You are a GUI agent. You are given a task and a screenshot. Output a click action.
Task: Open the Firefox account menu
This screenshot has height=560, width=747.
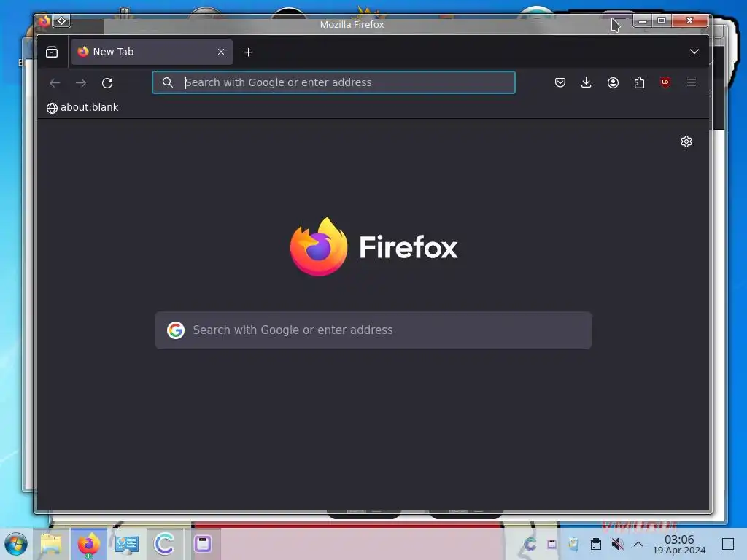click(613, 82)
